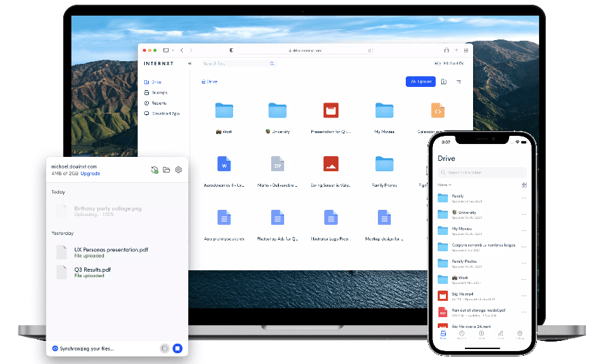
Task: Click Download App in the sidebar
Action: click(164, 113)
